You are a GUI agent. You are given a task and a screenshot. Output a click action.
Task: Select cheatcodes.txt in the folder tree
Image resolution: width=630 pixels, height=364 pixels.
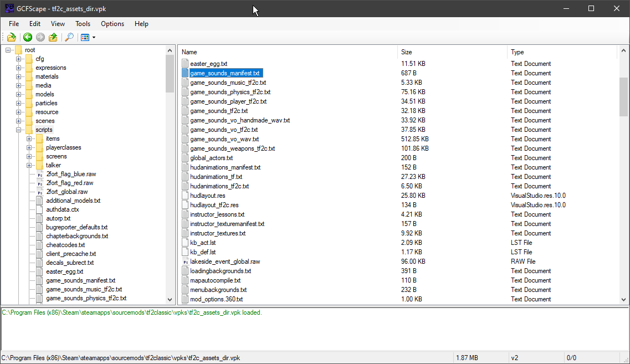click(x=65, y=245)
